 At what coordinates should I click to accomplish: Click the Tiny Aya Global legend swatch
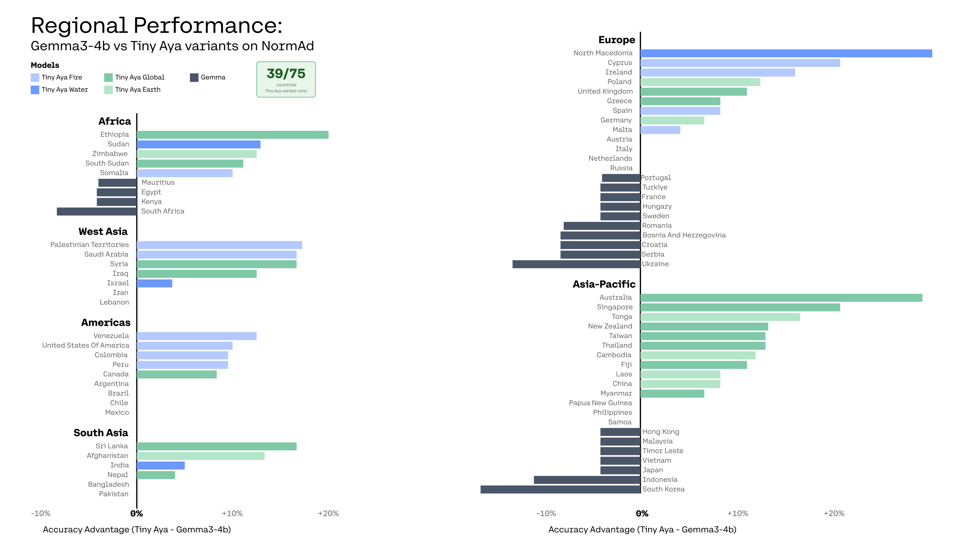[108, 77]
